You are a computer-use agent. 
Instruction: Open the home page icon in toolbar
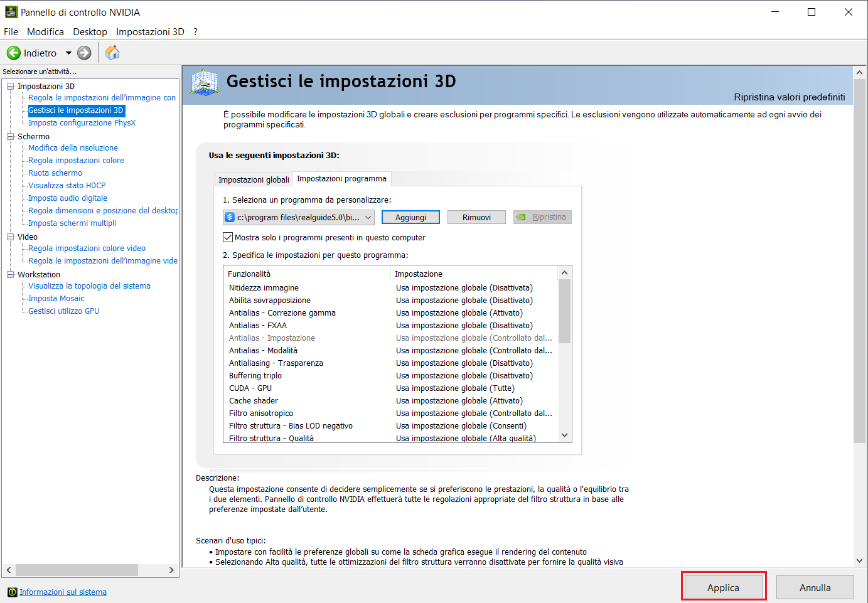pyautogui.click(x=112, y=53)
